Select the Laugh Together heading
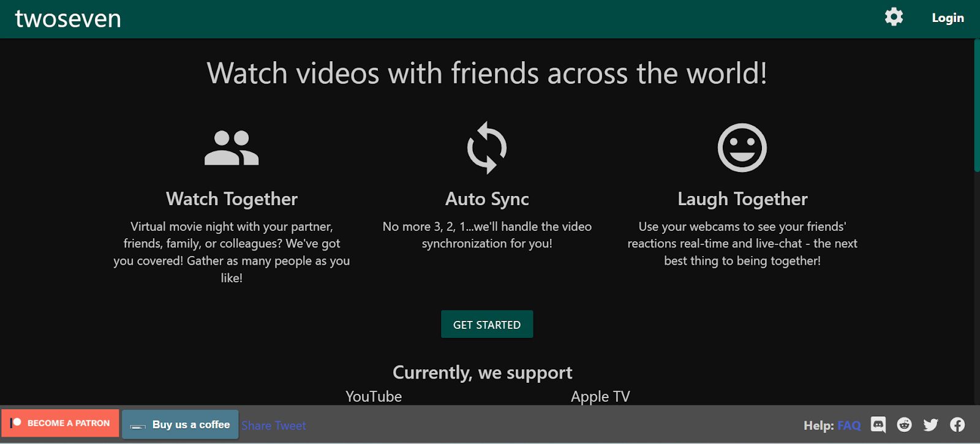 click(742, 199)
